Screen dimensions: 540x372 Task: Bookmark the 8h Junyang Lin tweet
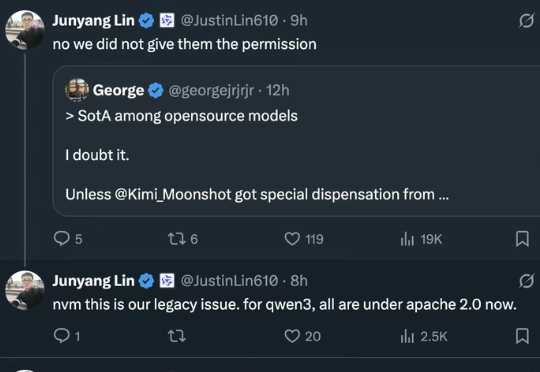(522, 336)
